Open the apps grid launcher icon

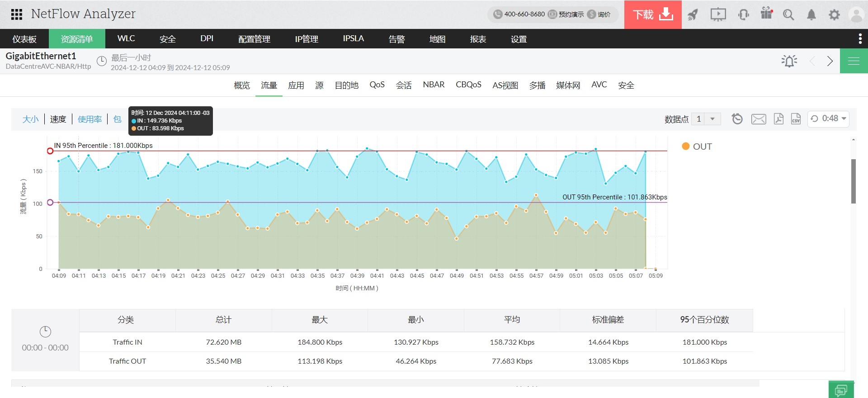click(17, 14)
